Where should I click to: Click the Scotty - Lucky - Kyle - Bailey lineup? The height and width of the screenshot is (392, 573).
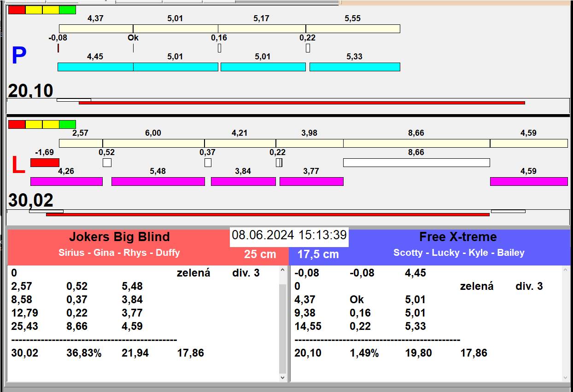[x=459, y=253]
